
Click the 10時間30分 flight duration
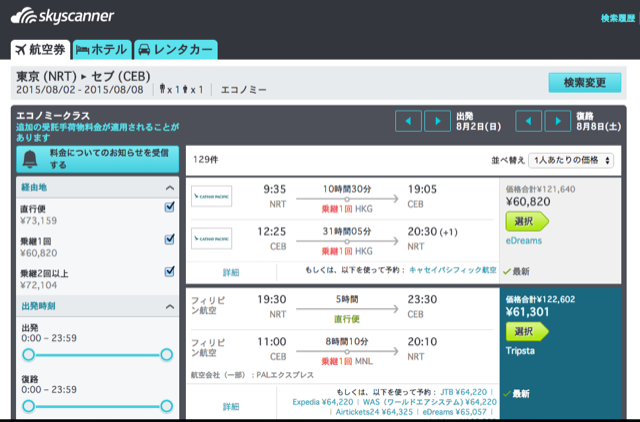[347, 189]
